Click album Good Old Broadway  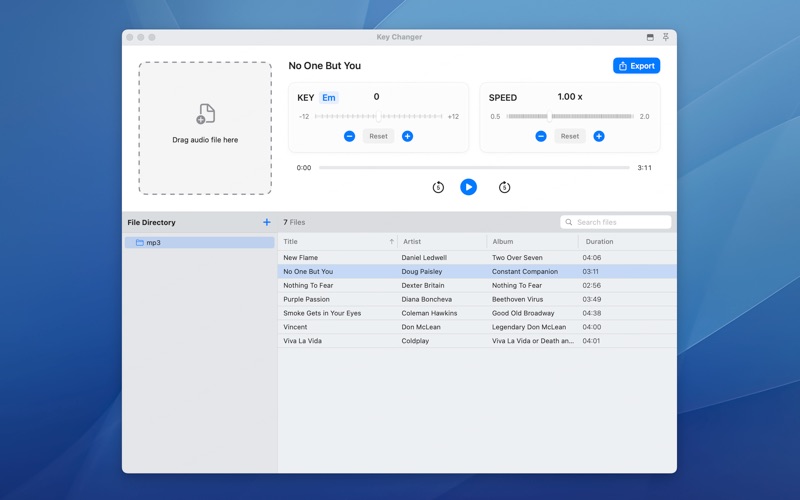(x=522, y=313)
